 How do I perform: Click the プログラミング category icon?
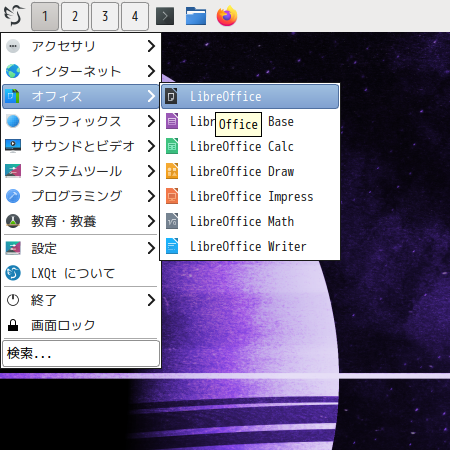(13, 196)
